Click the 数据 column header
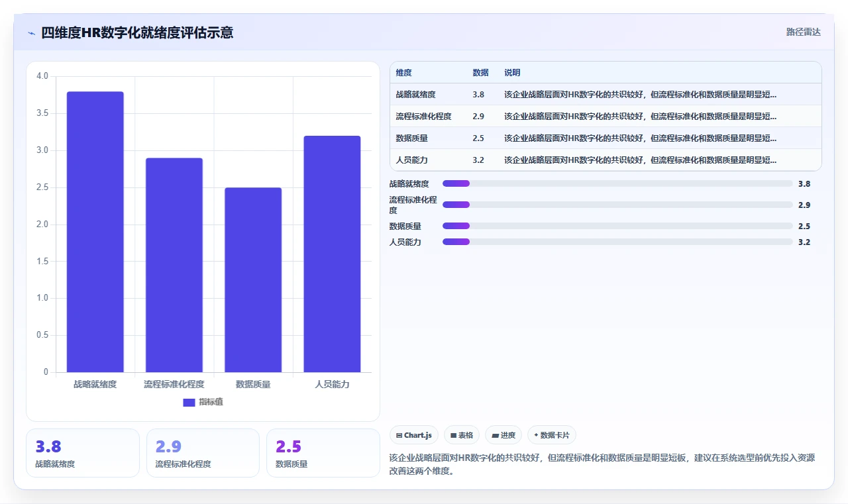Screen dimensions: 848x504 tap(480, 73)
